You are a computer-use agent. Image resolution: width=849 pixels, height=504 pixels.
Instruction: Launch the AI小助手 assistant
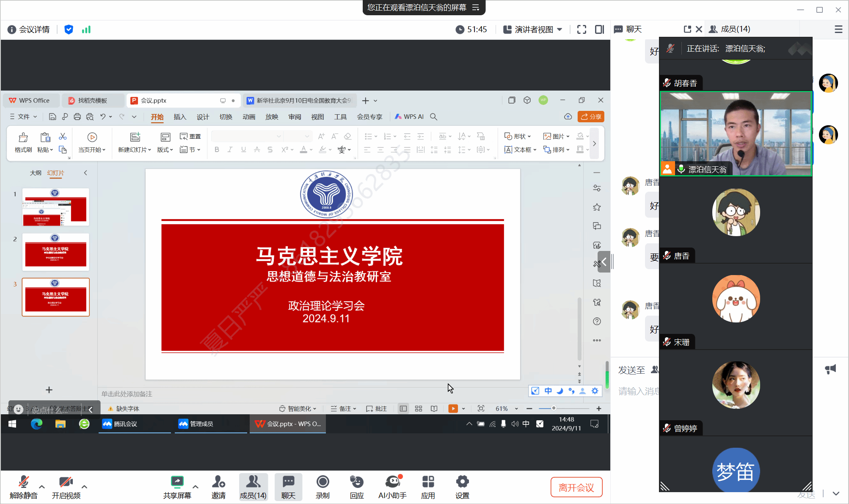tap(392, 486)
